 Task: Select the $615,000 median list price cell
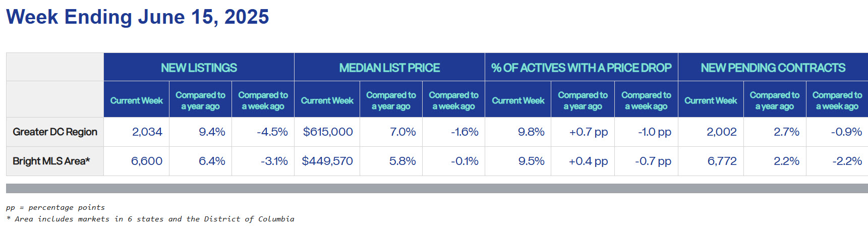click(x=328, y=132)
